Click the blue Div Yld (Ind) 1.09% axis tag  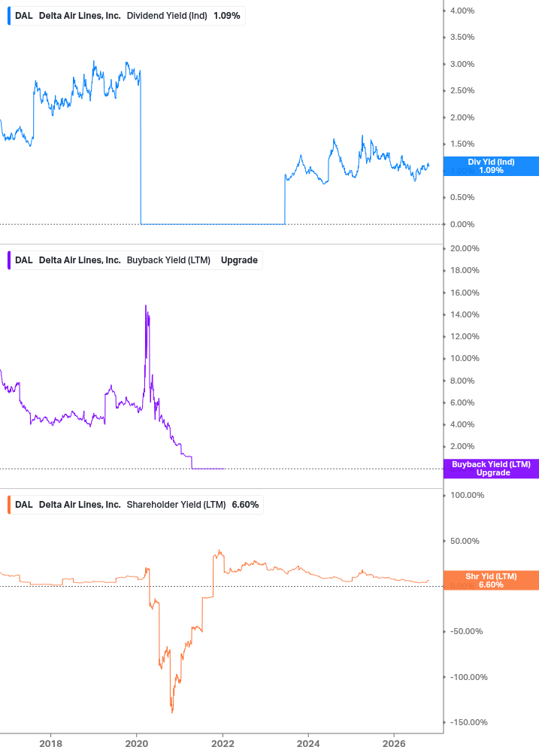pyautogui.click(x=491, y=166)
